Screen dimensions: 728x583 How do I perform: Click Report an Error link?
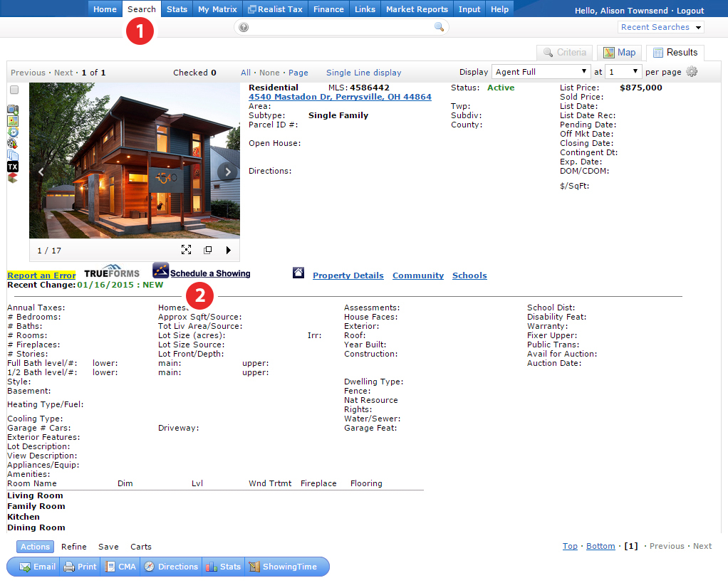(x=41, y=275)
